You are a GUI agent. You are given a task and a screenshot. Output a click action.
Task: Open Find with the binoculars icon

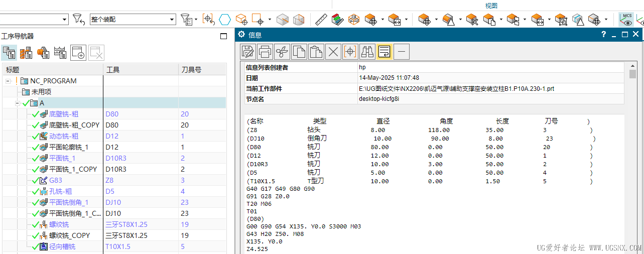click(x=367, y=51)
